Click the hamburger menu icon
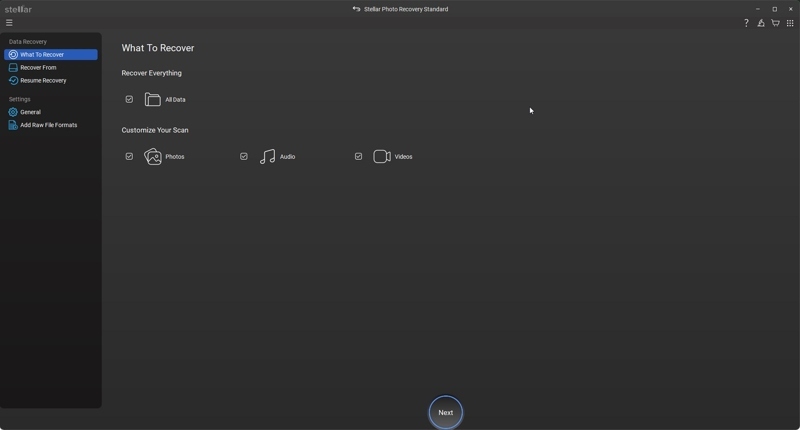The height and width of the screenshot is (430, 800). click(9, 23)
